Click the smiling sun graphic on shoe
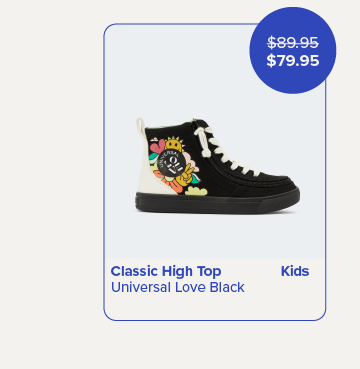360x369 pixels. (x=175, y=144)
